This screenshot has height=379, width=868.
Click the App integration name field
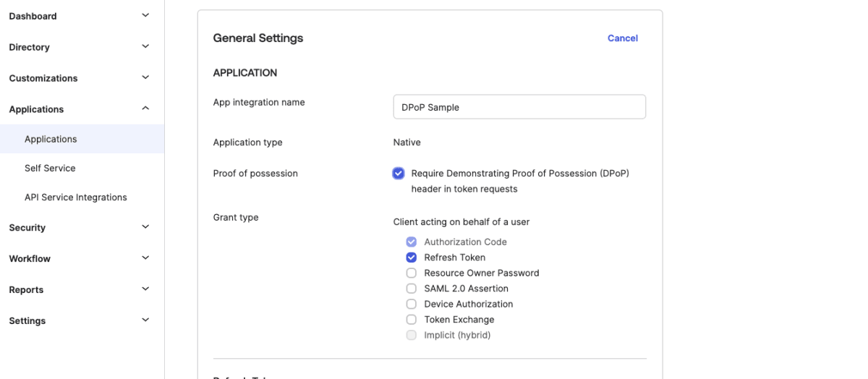click(519, 107)
